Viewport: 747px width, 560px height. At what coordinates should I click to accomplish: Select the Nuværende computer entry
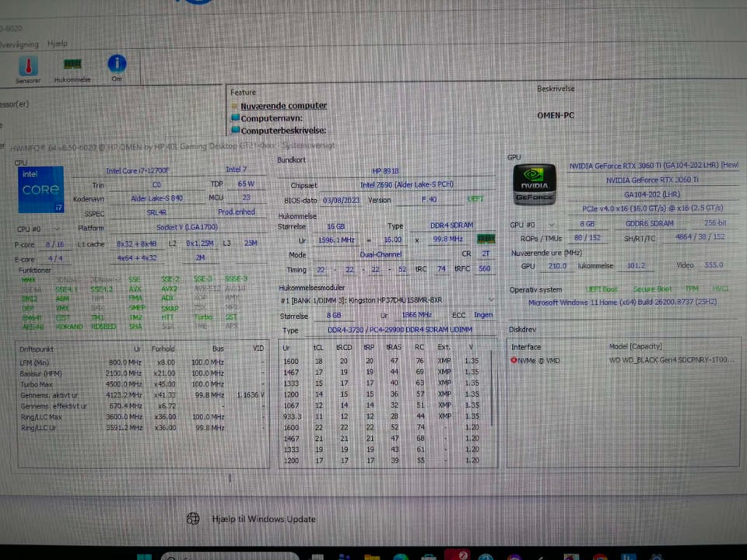click(x=283, y=106)
